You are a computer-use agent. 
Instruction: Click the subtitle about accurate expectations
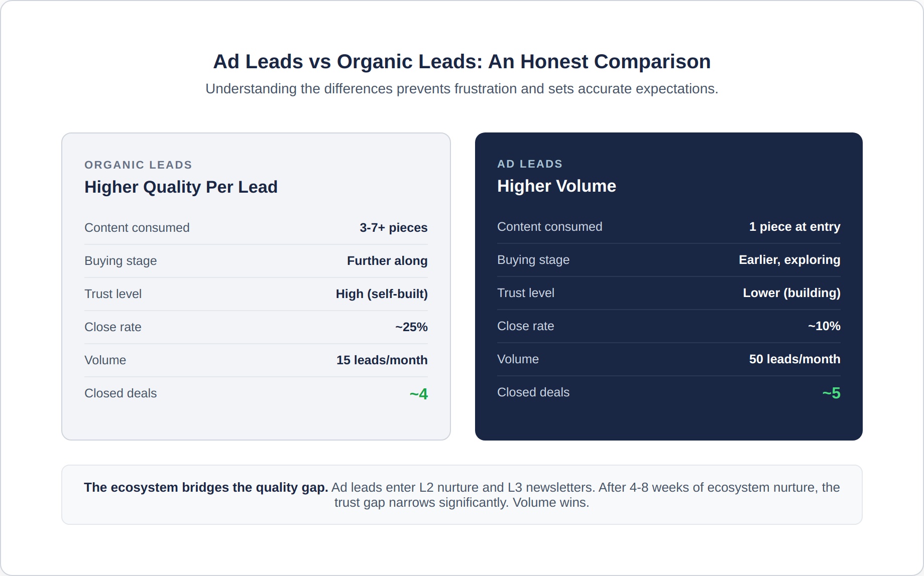[x=461, y=89]
